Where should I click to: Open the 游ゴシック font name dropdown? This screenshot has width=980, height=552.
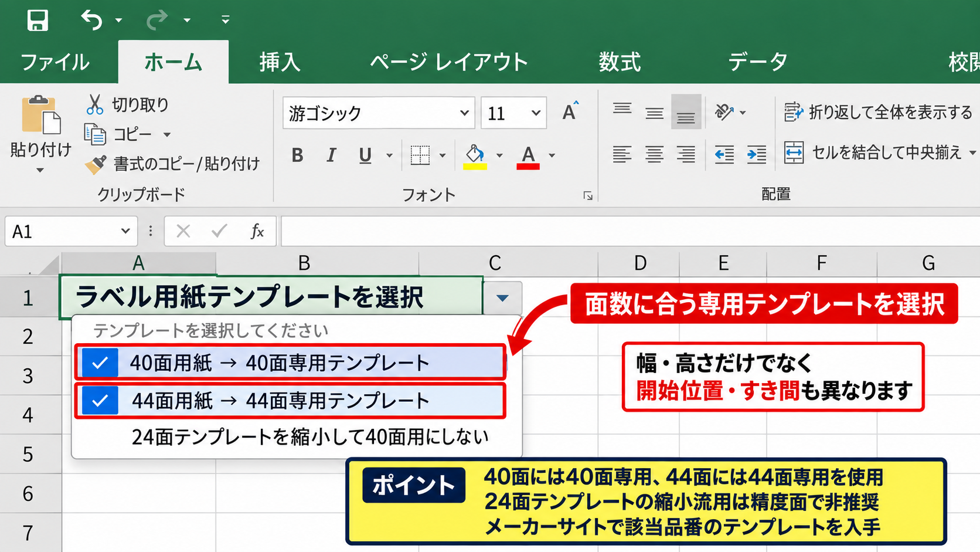coord(464,113)
